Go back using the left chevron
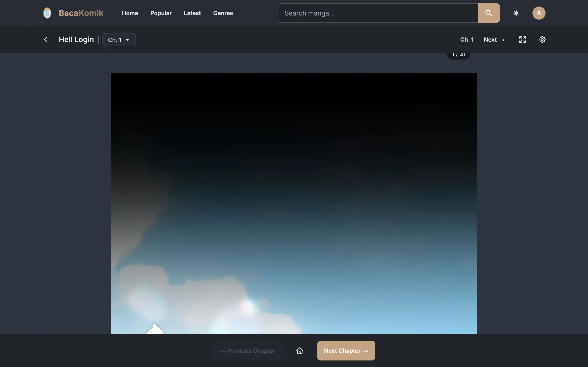The width and height of the screenshot is (588, 367). tap(46, 40)
